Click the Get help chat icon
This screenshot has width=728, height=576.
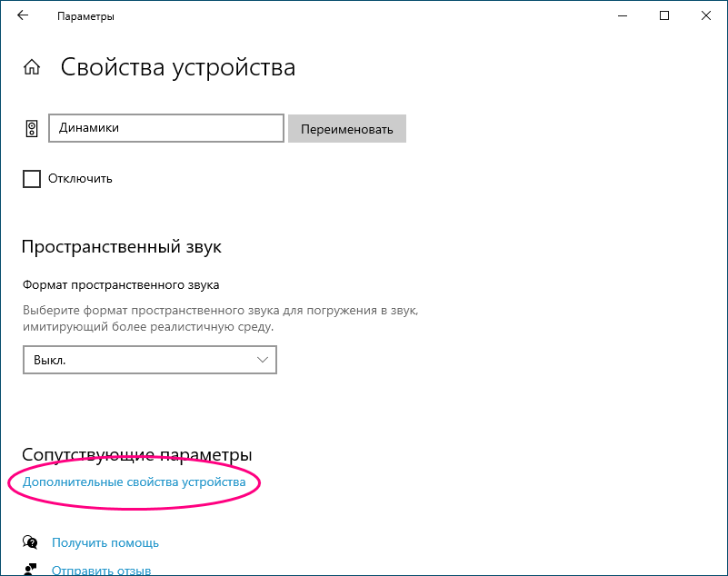30,542
